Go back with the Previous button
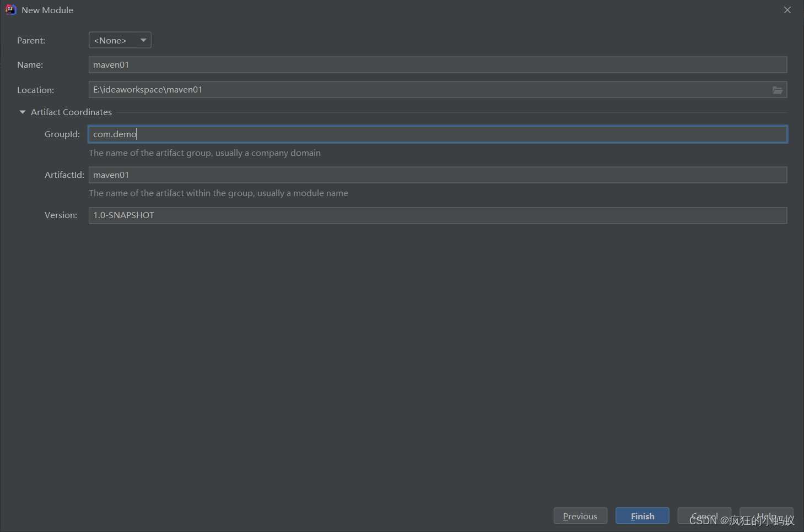 tap(580, 516)
